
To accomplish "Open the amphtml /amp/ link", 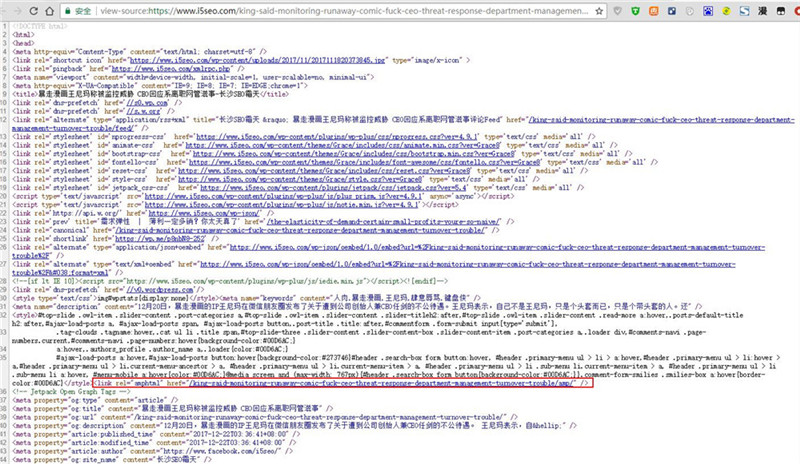I will [382, 383].
